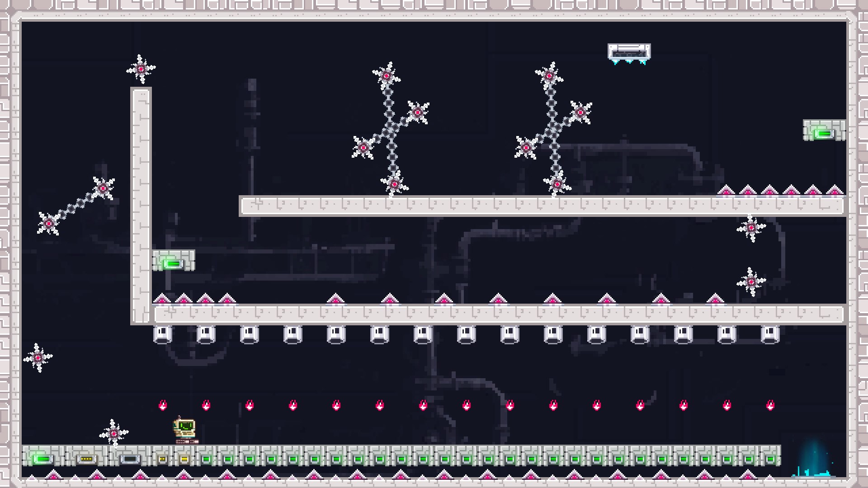The image size is (868, 488).
Task: Click the green-screen computer robot character
Action: point(185,430)
